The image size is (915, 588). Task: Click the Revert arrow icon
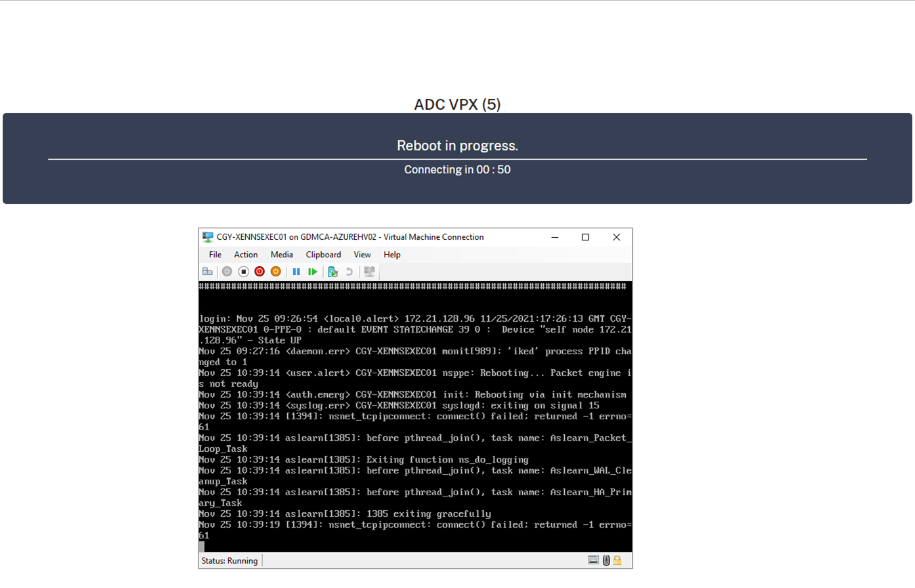pos(349,272)
